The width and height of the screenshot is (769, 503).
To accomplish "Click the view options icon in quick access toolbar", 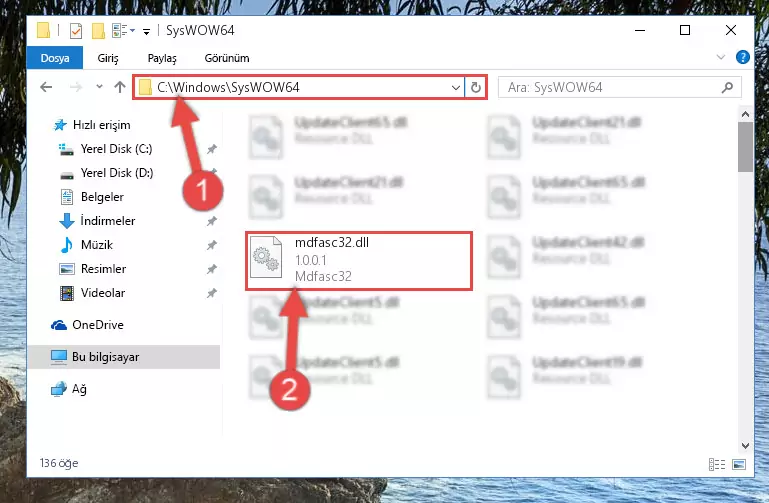I will [x=120, y=30].
